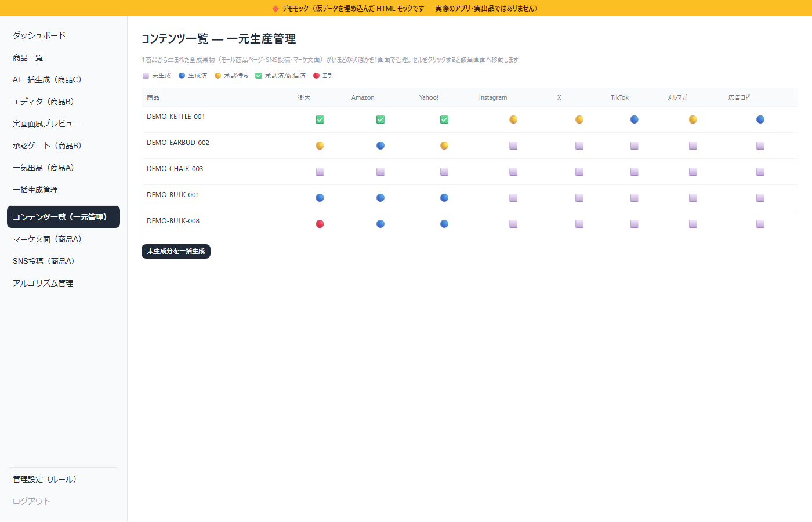812x522 pixels.
Task: Open Yahoo! generated status for DEMO-BULK-008
Action: [444, 224]
